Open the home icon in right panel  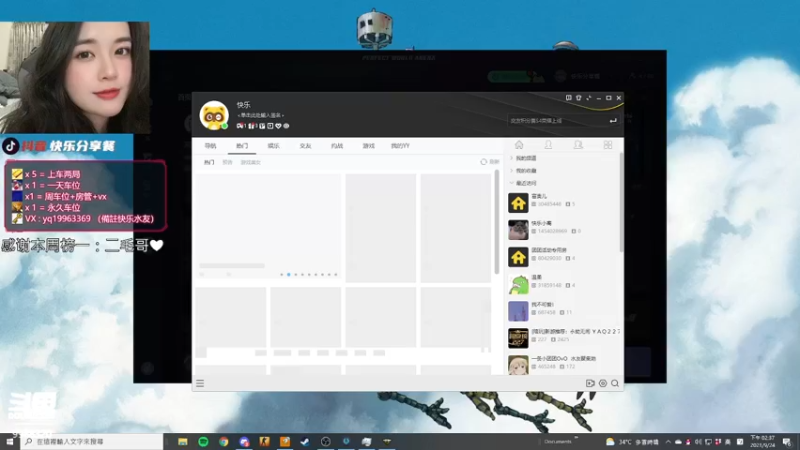[519, 145]
